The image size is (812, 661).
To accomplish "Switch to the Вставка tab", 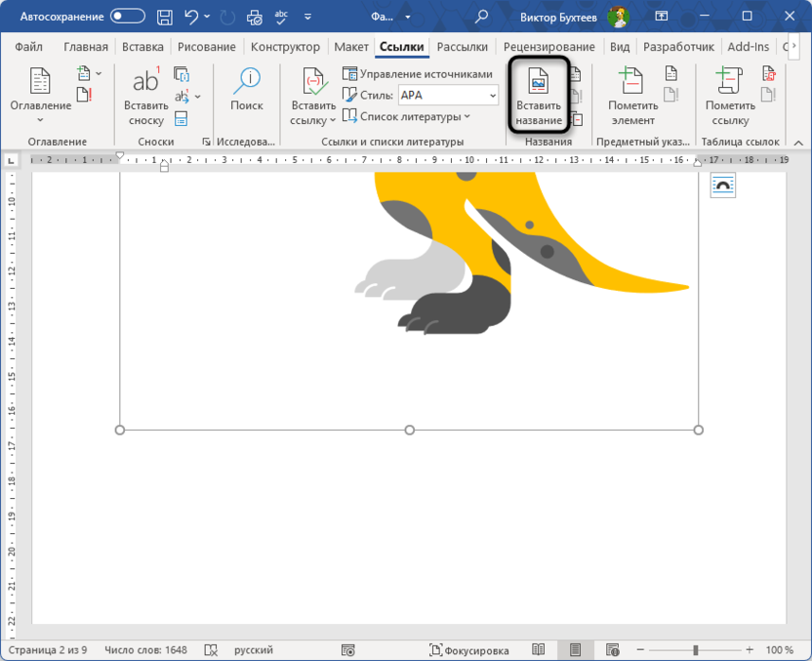I will click(x=143, y=47).
